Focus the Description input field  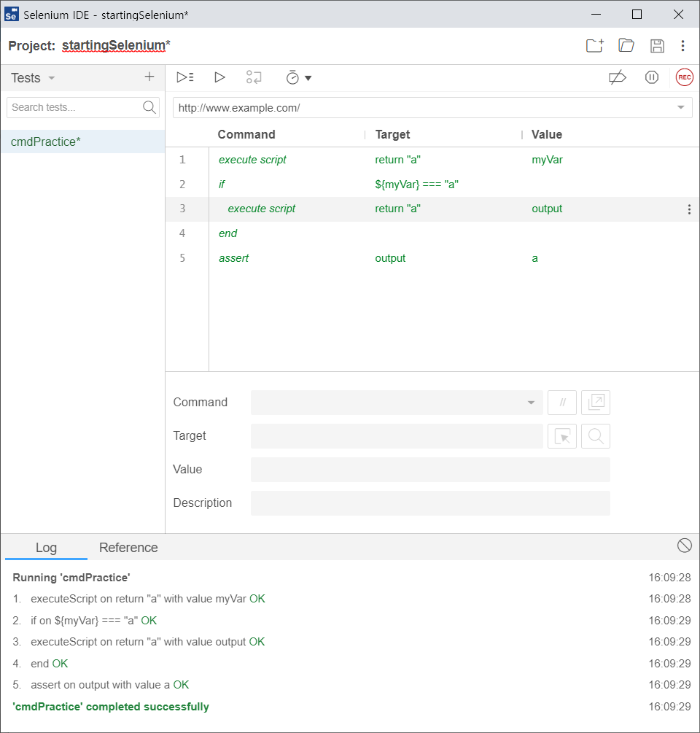[430, 503]
